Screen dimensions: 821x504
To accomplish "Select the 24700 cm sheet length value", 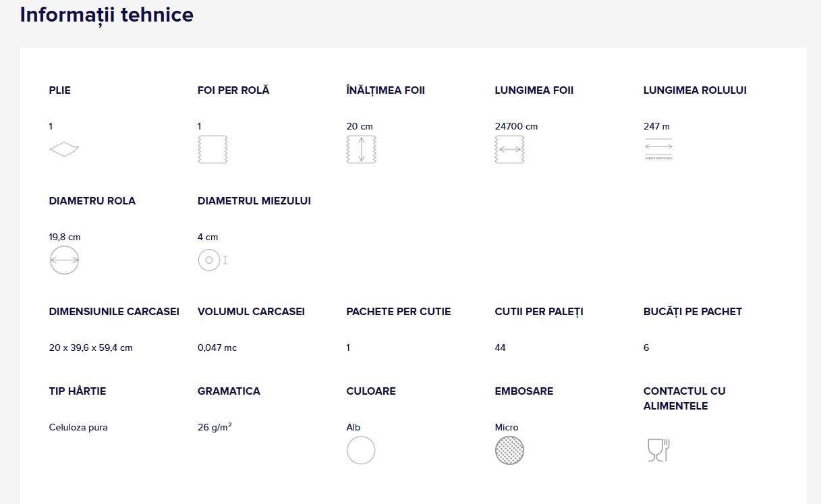I will (x=516, y=126).
